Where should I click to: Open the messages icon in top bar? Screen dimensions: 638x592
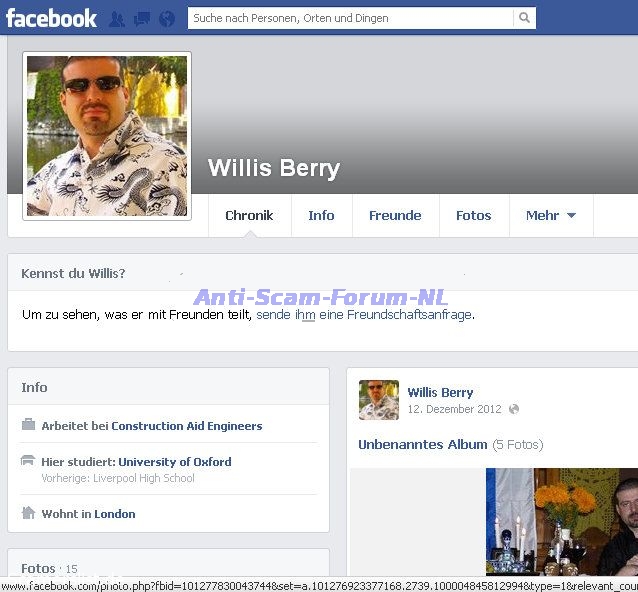(x=142, y=19)
